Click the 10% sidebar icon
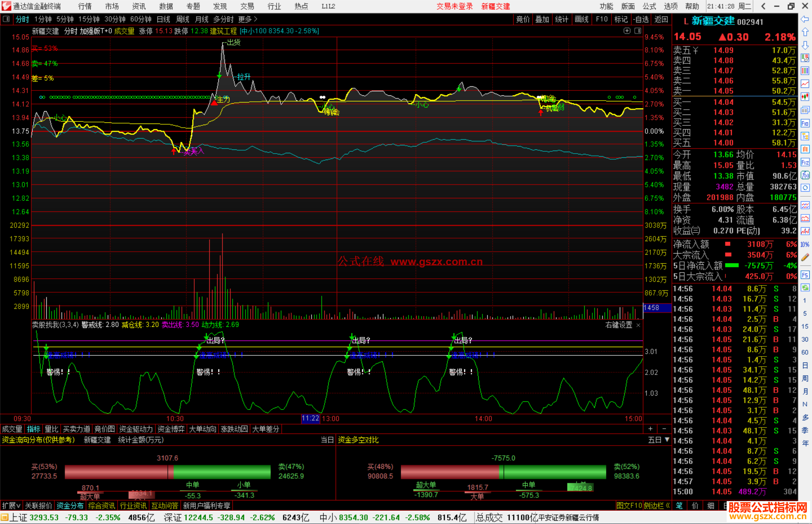The height and width of the screenshot is (524, 812). coord(805,245)
